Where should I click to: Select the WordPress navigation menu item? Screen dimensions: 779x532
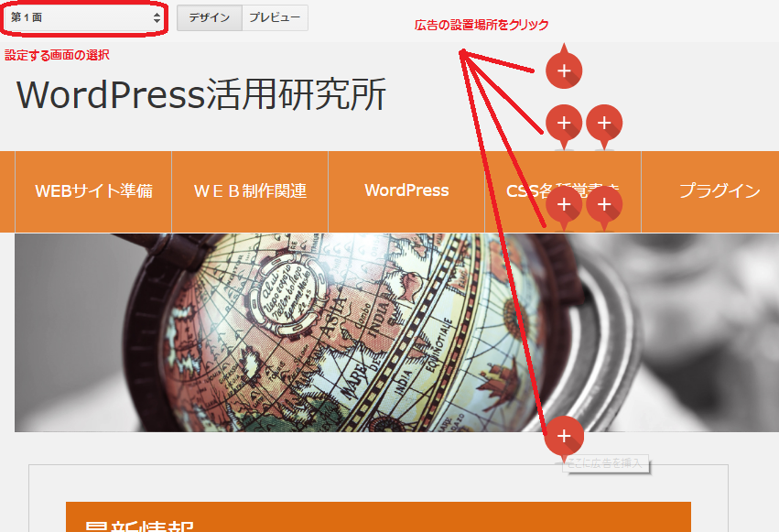[x=406, y=191]
